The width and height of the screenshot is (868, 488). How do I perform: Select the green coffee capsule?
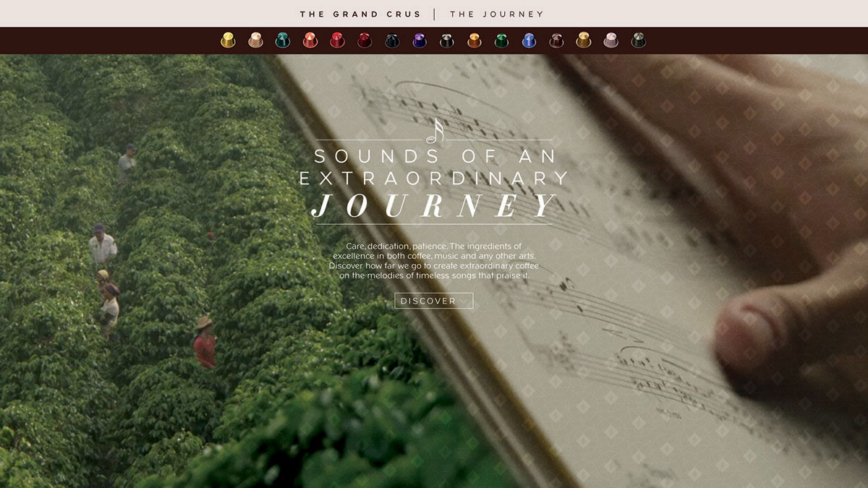point(501,40)
